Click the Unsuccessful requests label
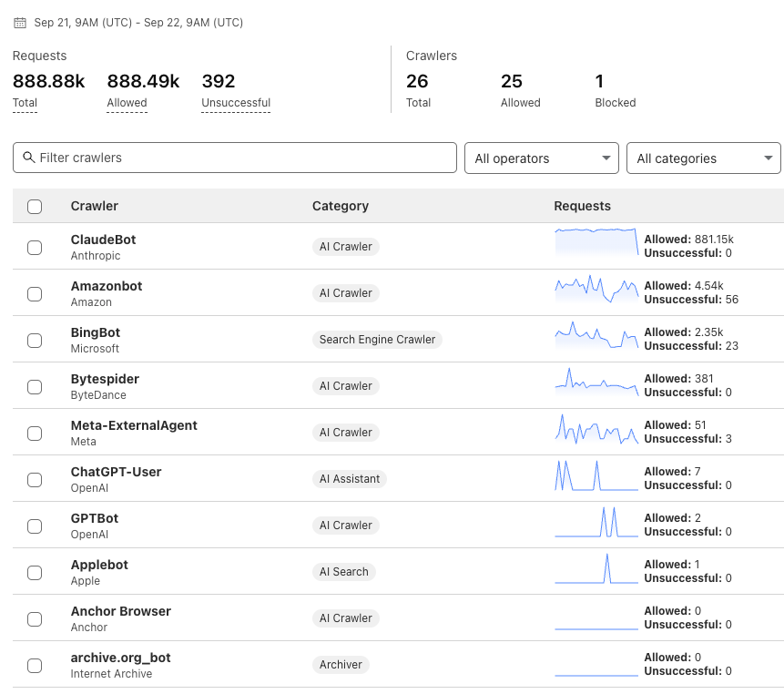This screenshot has width=784, height=694. (x=236, y=103)
